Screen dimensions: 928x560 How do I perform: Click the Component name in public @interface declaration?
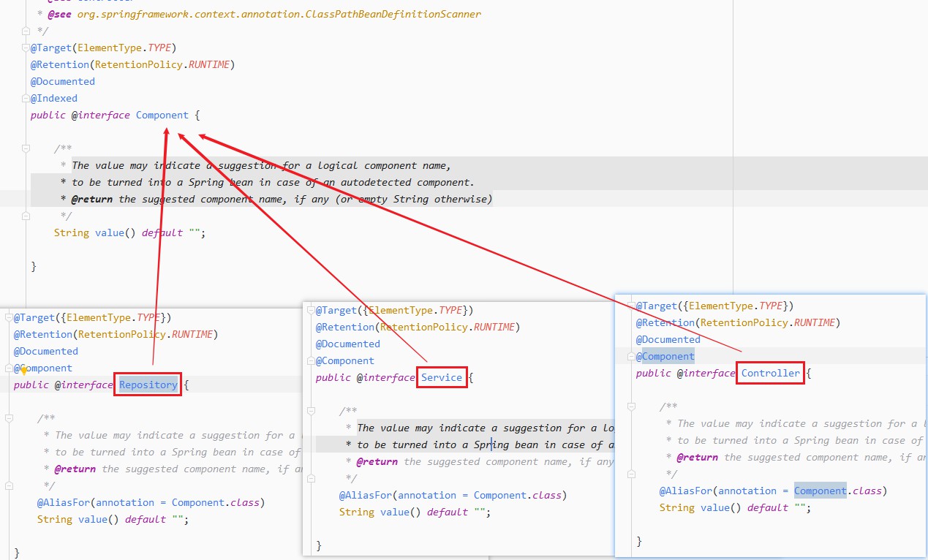(x=162, y=115)
